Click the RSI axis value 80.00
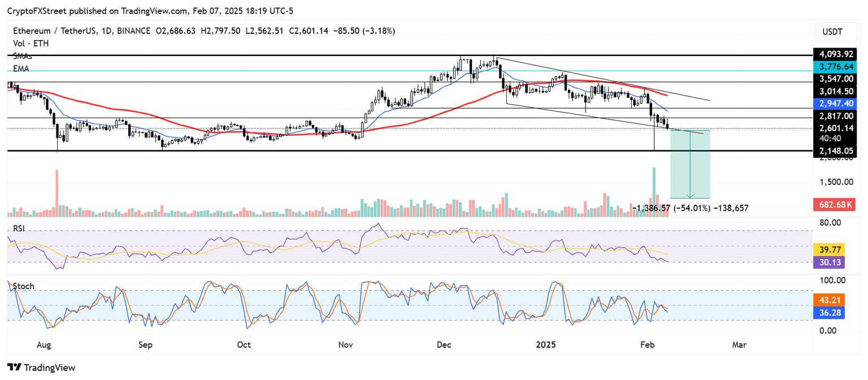The width and height of the screenshot is (868, 380). pos(830,223)
